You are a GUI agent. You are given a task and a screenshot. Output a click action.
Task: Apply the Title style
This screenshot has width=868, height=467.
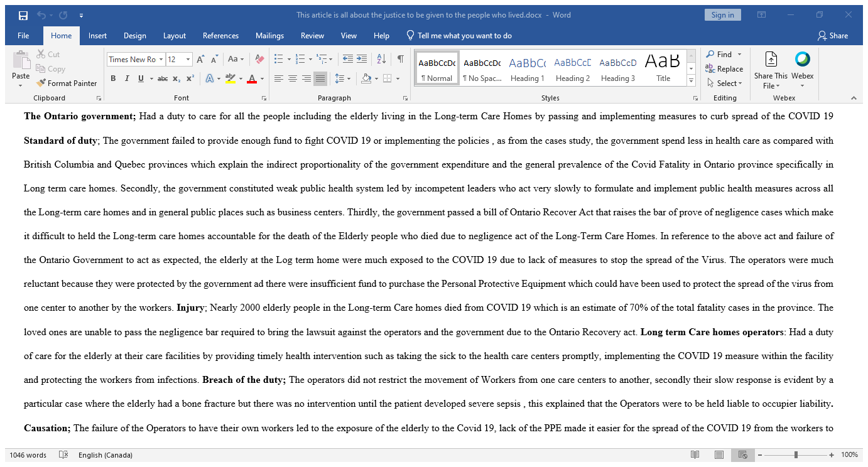coord(663,68)
